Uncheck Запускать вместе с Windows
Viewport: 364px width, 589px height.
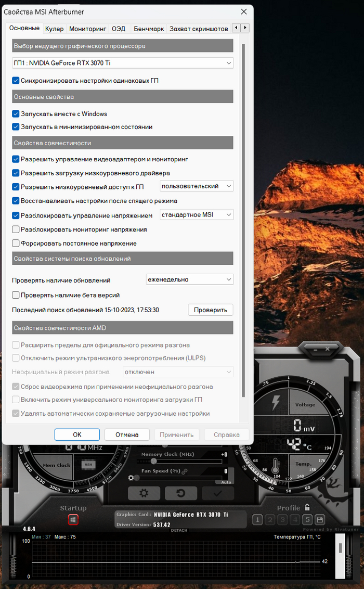tap(16, 114)
